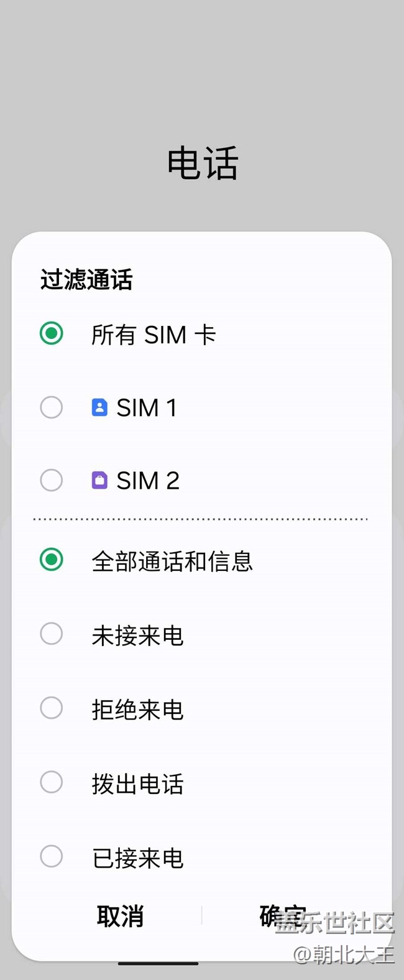Image resolution: width=404 pixels, height=980 pixels.
Task: Click the 拨出电话 option text
Action: pyautogui.click(x=137, y=784)
